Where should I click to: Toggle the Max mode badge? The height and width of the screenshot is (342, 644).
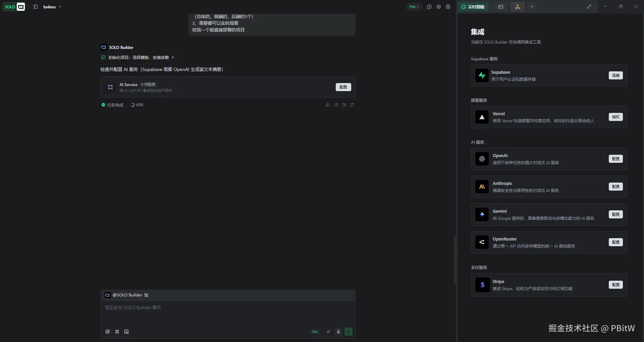tap(315, 332)
